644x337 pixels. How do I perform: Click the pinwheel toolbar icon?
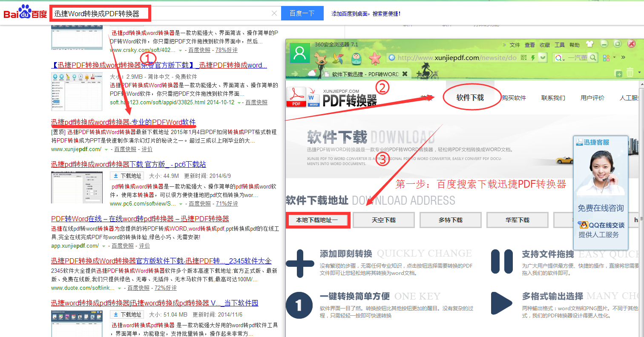click(338, 59)
